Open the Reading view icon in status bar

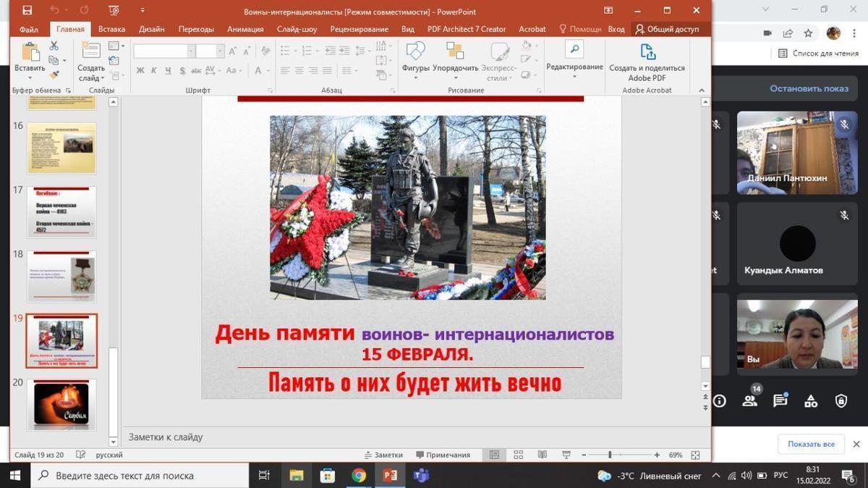[x=542, y=455]
